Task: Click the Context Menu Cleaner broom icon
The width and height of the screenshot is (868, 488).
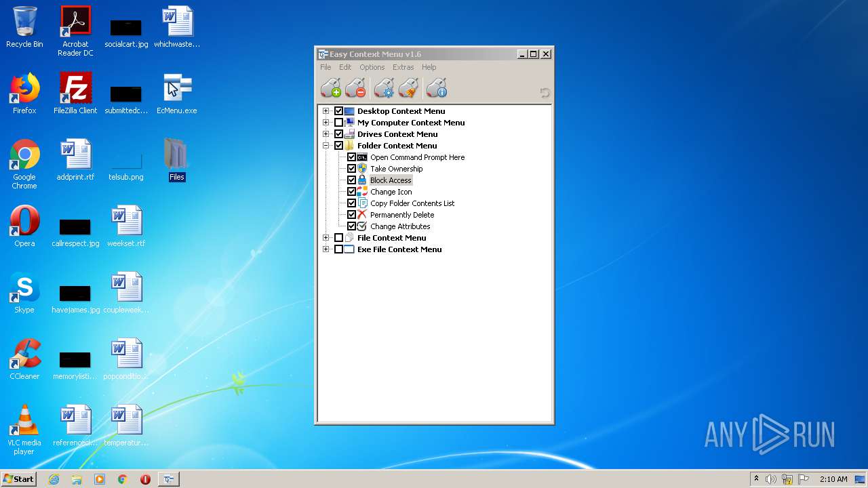Action: click(408, 88)
